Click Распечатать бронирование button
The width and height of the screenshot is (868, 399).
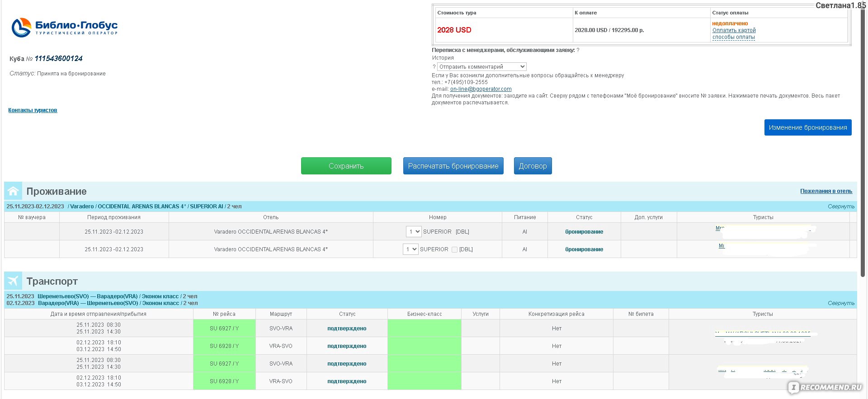click(453, 166)
